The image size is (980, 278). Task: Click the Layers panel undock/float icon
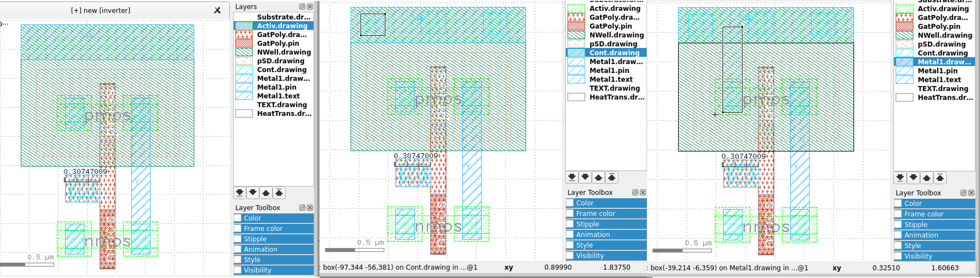click(x=302, y=6)
